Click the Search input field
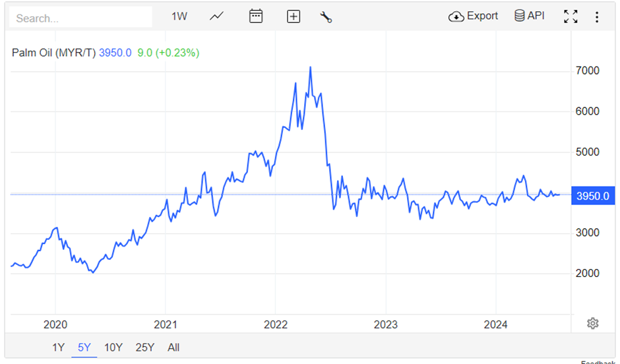The width and height of the screenshot is (620, 364). (80, 17)
